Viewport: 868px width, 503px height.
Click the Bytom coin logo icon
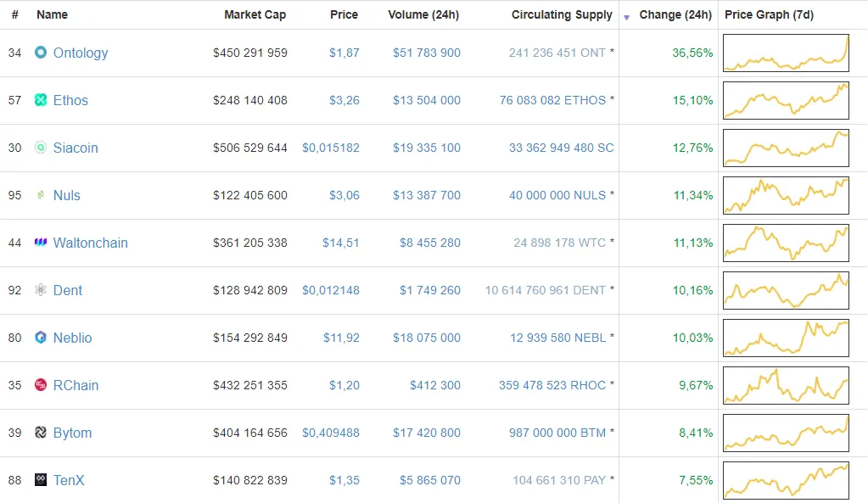tap(41, 433)
